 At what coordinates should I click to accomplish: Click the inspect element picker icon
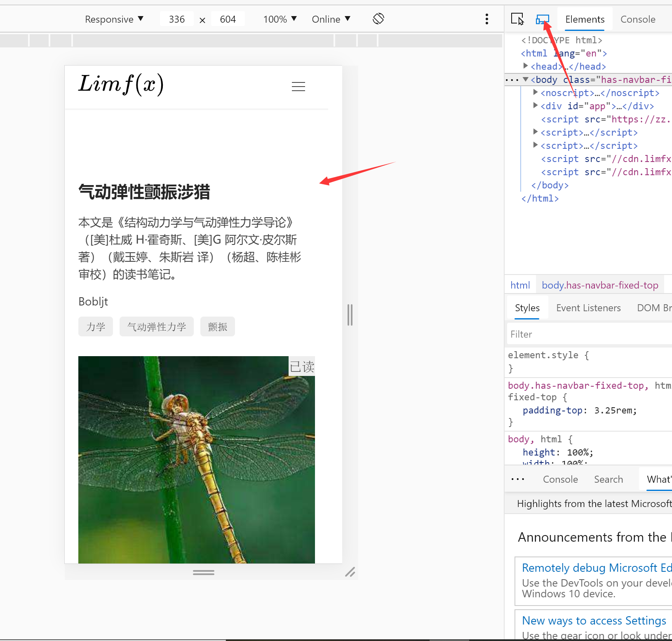pos(517,19)
